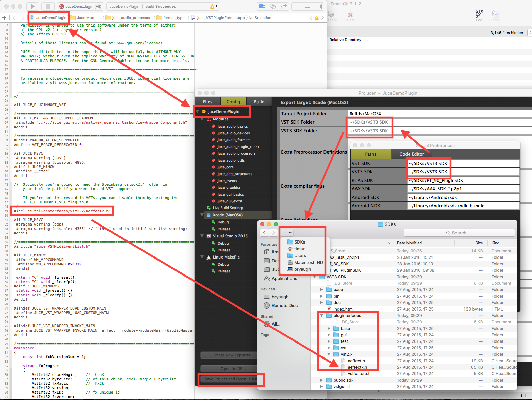Click the build warning triangle in Xcode's status bar

click(x=212, y=6)
